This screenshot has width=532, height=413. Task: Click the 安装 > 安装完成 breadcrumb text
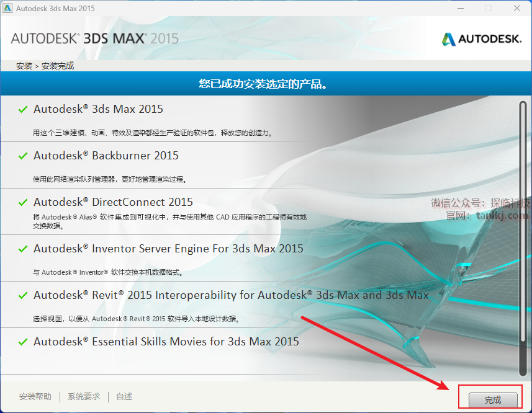(45, 66)
